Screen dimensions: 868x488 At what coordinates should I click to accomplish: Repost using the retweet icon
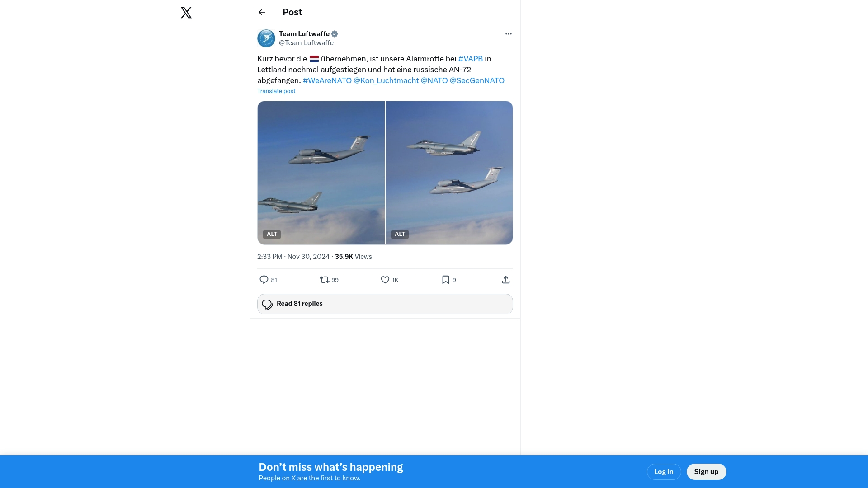coord(324,280)
